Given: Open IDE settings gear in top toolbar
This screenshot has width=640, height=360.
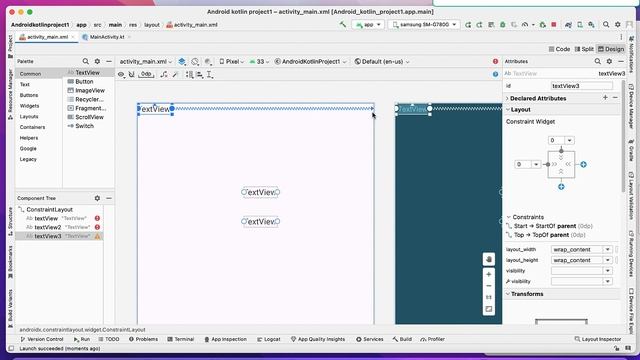Looking at the screenshot, I should tap(618, 24).
